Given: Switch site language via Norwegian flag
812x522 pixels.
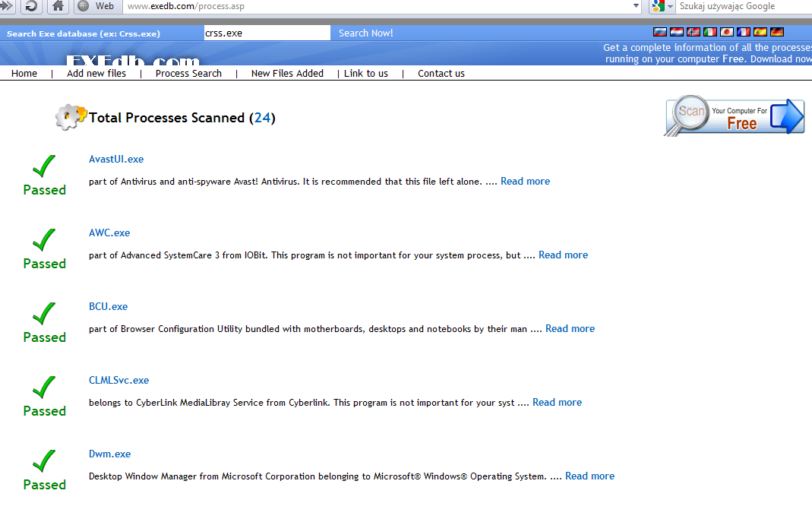Looking at the screenshot, I should [693, 32].
